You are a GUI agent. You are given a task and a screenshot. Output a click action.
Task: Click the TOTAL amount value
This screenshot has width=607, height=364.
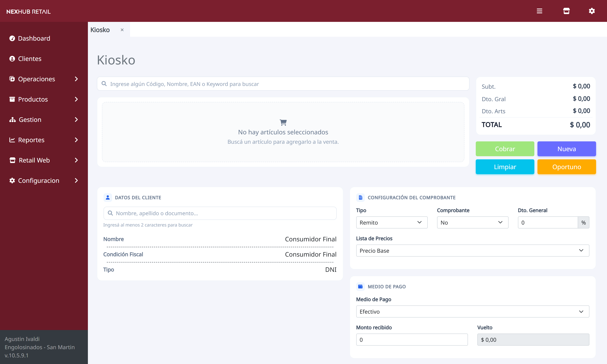click(580, 125)
